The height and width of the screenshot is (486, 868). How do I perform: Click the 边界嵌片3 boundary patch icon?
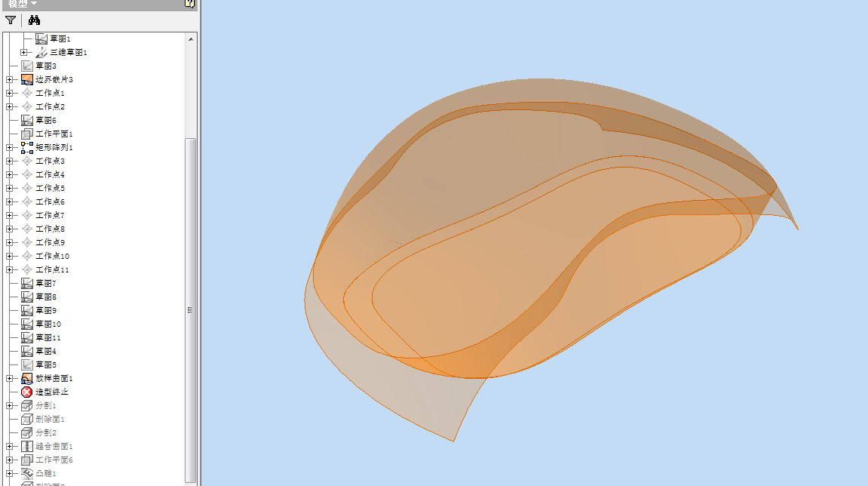27,79
